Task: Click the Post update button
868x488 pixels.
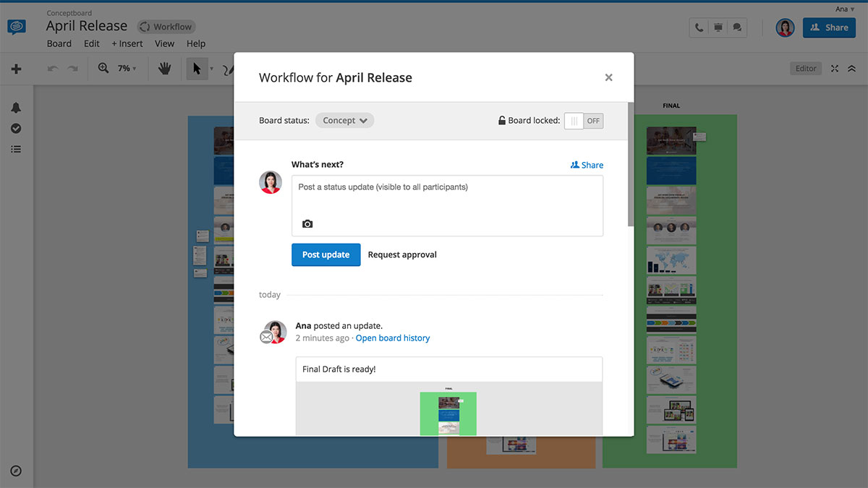Action: point(325,254)
